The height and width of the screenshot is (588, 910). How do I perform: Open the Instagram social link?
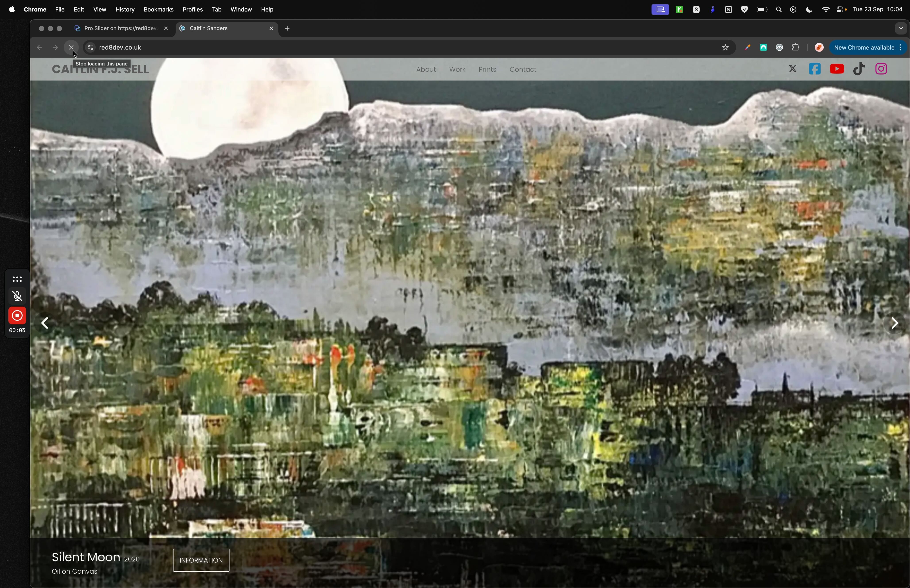click(x=881, y=69)
